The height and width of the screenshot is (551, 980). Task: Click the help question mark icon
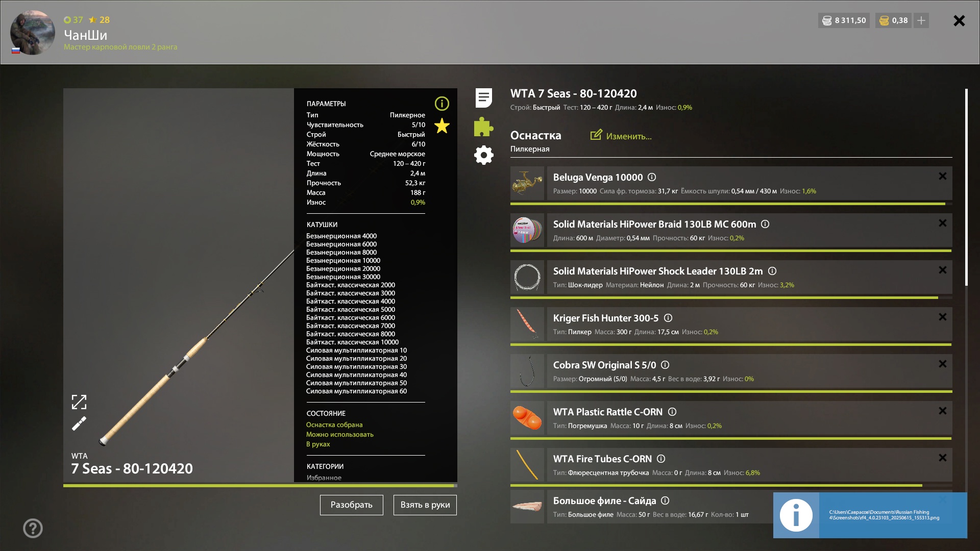click(33, 528)
